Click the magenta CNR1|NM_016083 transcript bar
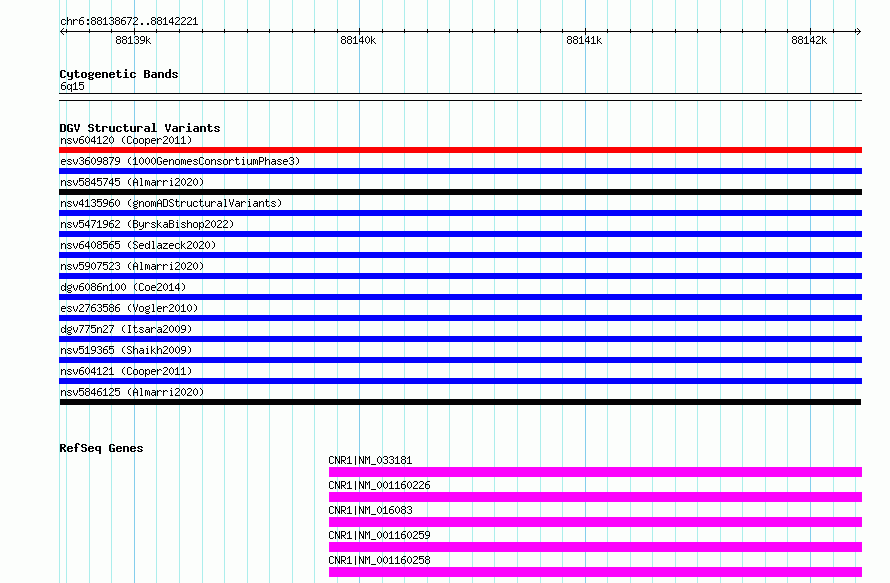Viewport: 890px width, 583px height. tap(595, 522)
